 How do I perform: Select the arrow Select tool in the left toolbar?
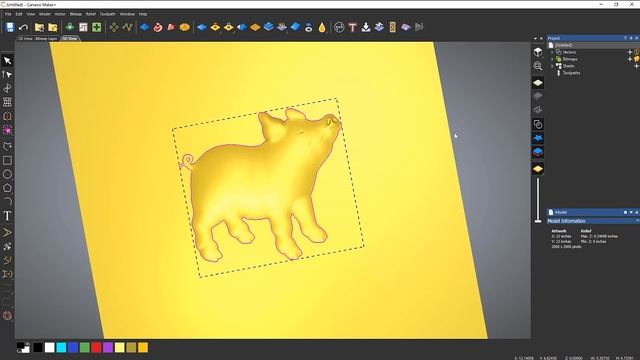coord(7,61)
